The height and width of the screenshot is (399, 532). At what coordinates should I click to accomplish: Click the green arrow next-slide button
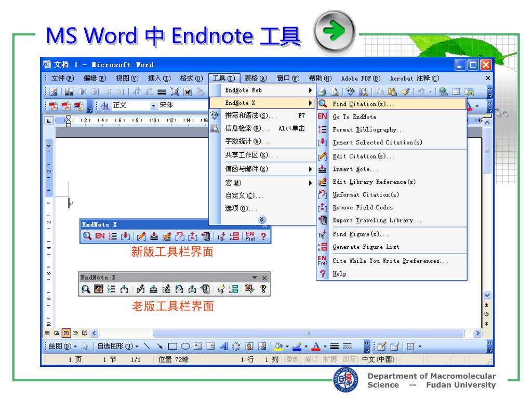point(335,32)
